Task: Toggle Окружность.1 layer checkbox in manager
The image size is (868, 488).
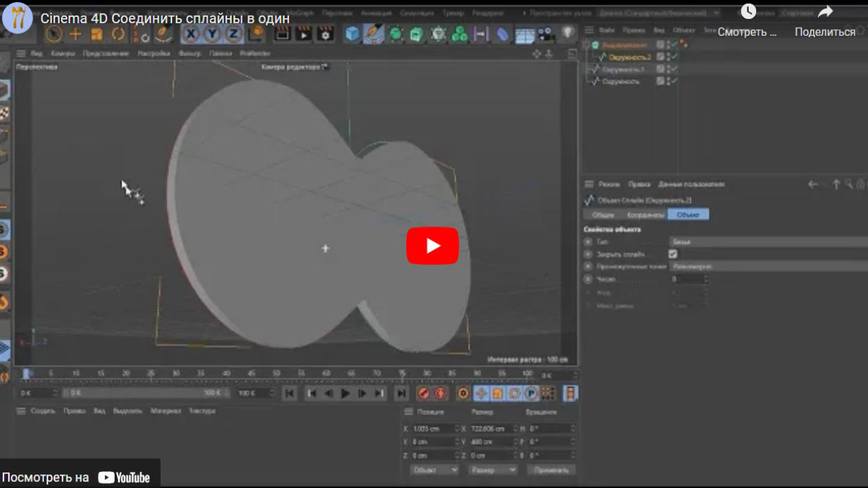Action: coord(660,69)
